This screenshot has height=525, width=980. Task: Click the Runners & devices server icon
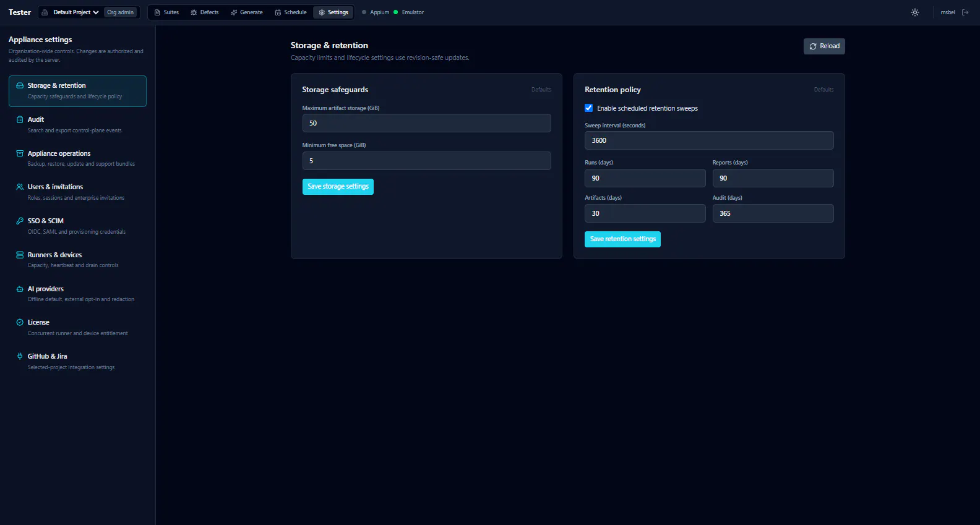point(20,255)
